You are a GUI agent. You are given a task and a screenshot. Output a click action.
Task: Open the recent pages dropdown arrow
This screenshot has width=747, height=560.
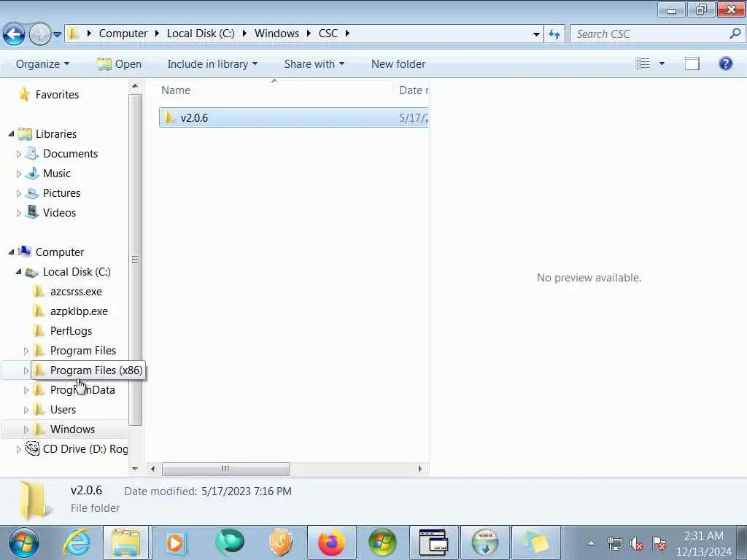pyautogui.click(x=57, y=34)
